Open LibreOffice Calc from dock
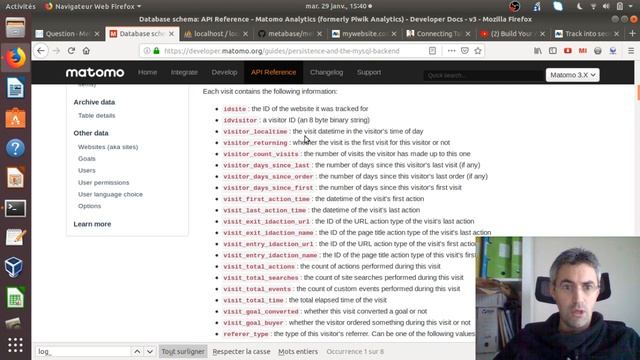This screenshot has width=640, height=360. click(15, 298)
